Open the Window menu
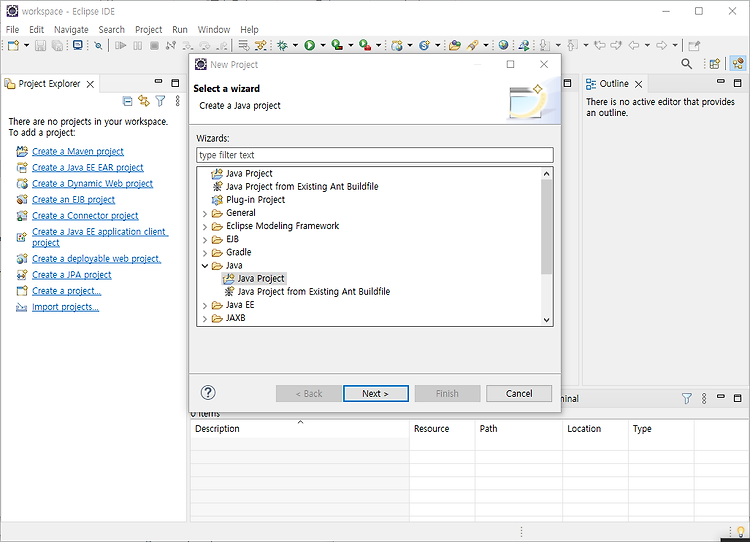The image size is (750, 542). [x=214, y=30]
